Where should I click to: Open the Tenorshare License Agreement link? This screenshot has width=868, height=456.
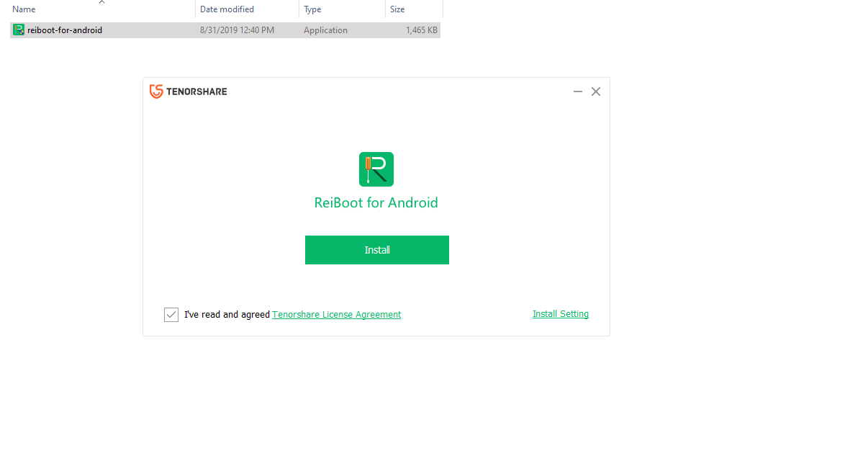pyautogui.click(x=336, y=315)
